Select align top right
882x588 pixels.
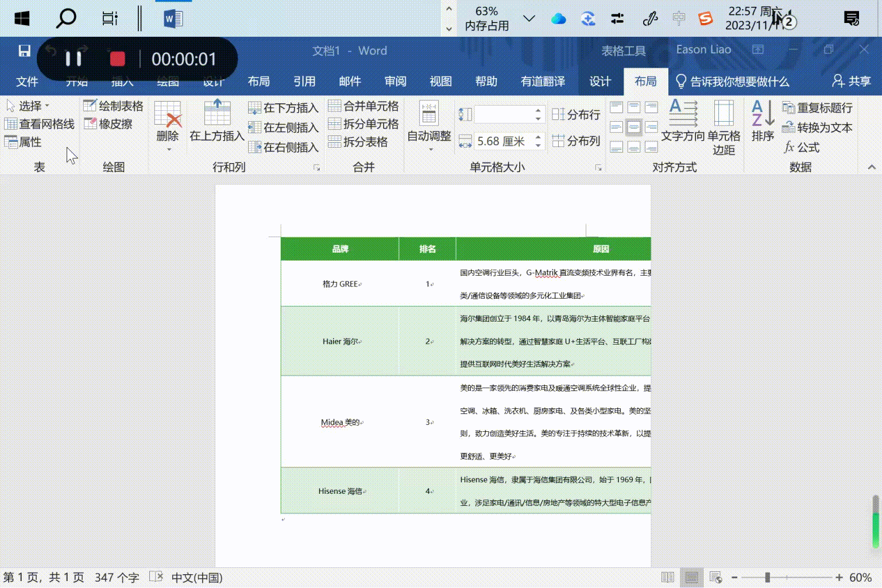[651, 107]
